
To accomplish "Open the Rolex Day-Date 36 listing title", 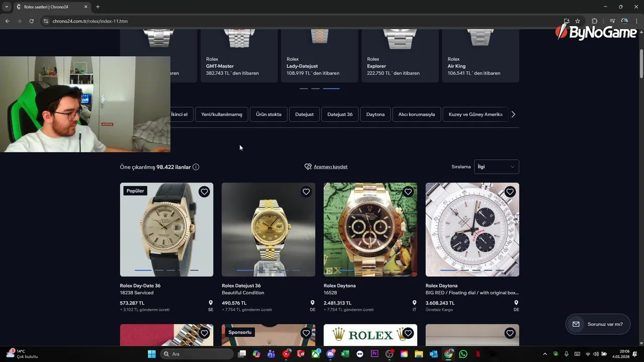I will click(x=140, y=286).
